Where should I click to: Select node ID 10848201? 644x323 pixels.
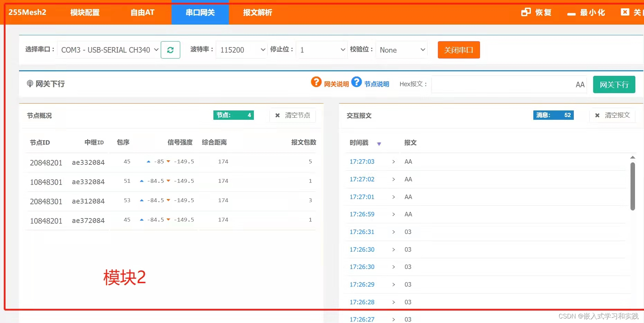[46, 221]
